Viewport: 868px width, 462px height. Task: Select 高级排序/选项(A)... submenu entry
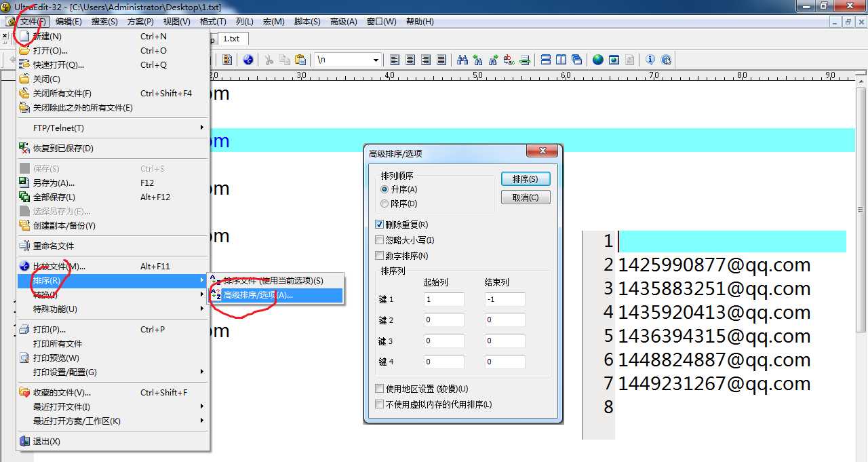[x=276, y=296]
